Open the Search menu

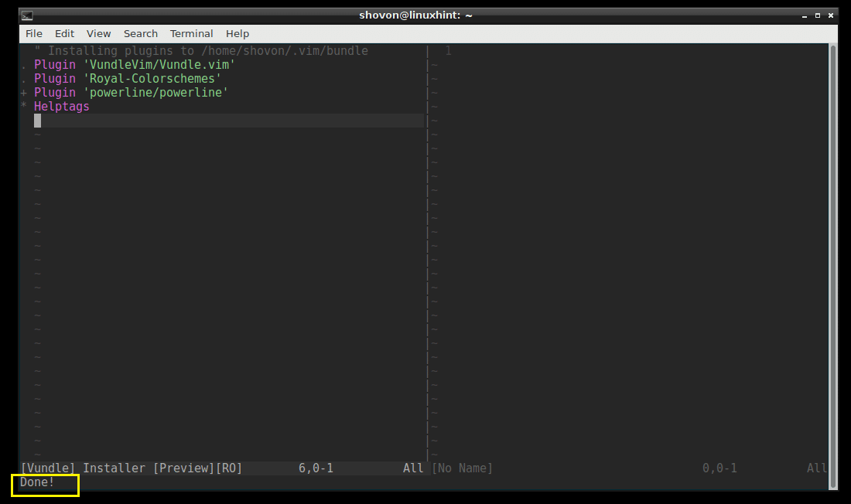click(x=141, y=34)
